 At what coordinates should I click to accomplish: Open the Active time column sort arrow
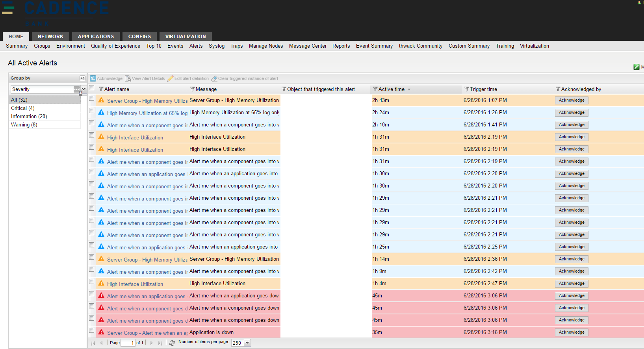pyautogui.click(x=409, y=89)
